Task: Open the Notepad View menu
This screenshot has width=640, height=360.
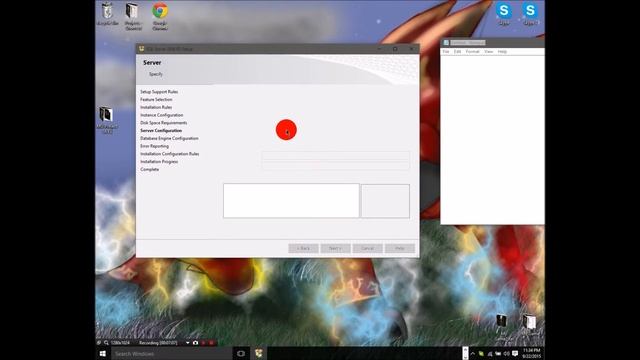Action: pos(489,52)
